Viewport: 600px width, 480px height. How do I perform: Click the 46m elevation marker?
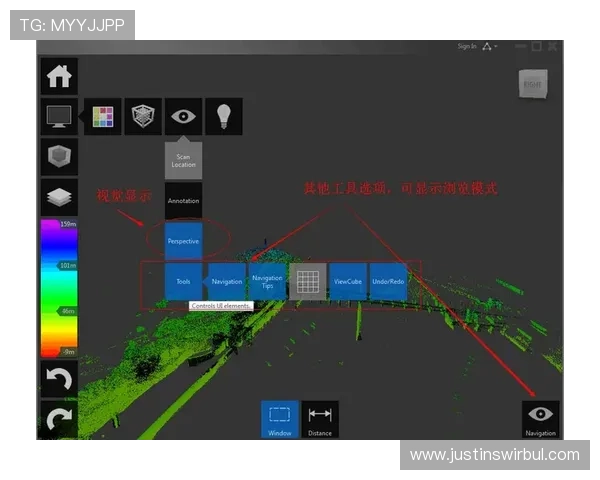point(68,311)
